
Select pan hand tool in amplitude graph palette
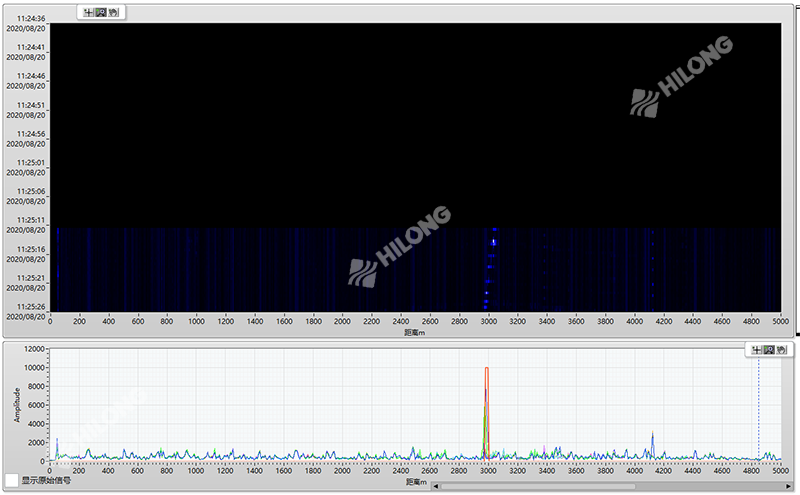(x=782, y=350)
